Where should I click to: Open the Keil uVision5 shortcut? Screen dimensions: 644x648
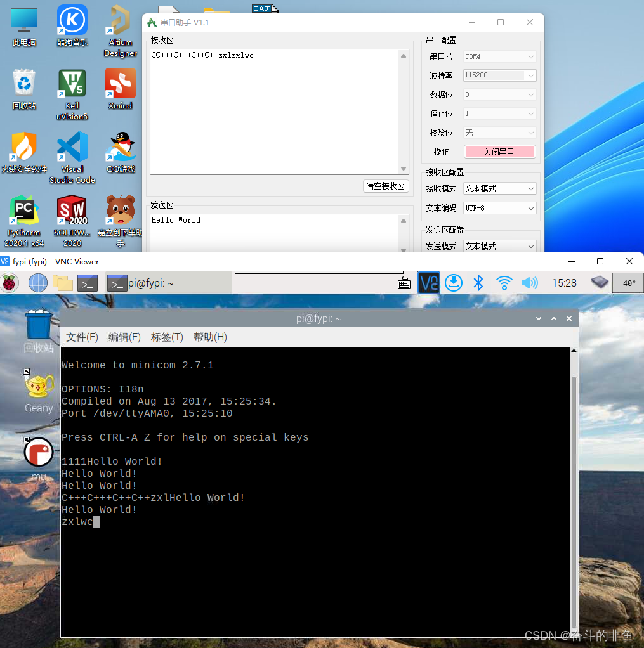point(72,94)
